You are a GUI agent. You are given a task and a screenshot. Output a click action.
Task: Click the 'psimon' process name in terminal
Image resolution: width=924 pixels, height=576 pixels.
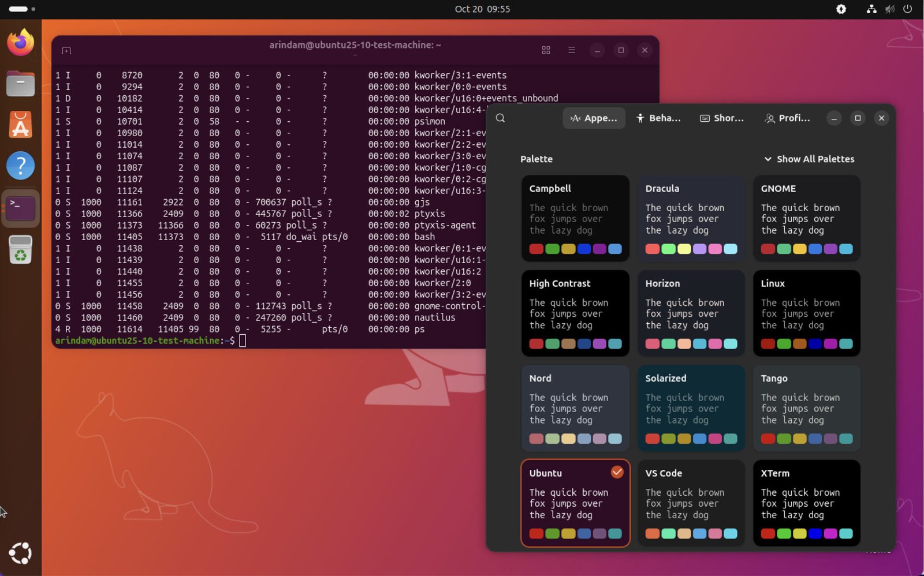pyautogui.click(x=430, y=121)
